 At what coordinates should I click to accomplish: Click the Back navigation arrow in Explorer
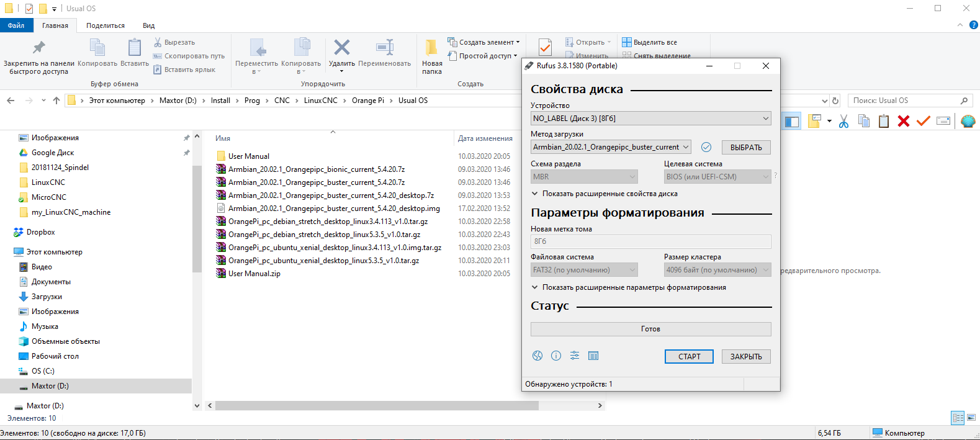click(x=11, y=100)
